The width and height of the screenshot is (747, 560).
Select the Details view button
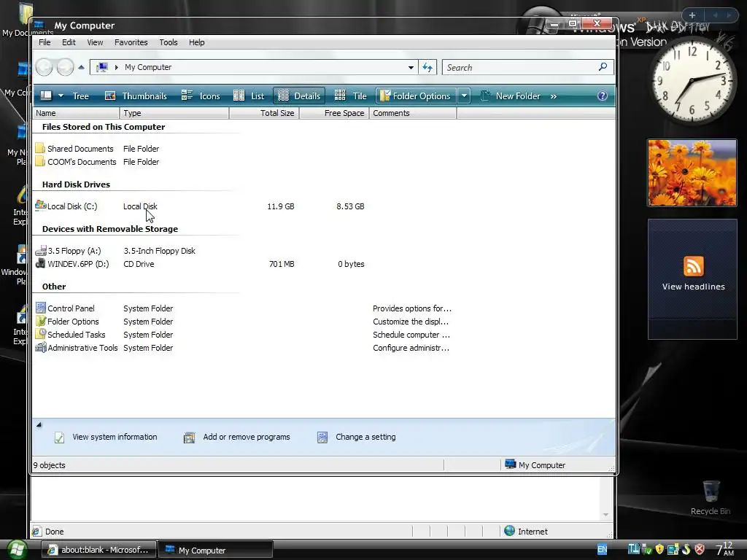click(x=299, y=96)
